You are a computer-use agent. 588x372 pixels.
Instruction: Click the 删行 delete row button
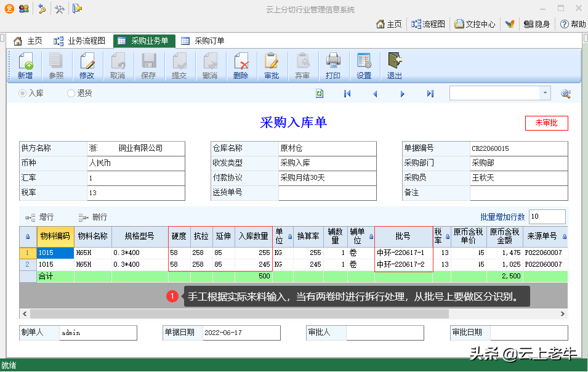93,217
